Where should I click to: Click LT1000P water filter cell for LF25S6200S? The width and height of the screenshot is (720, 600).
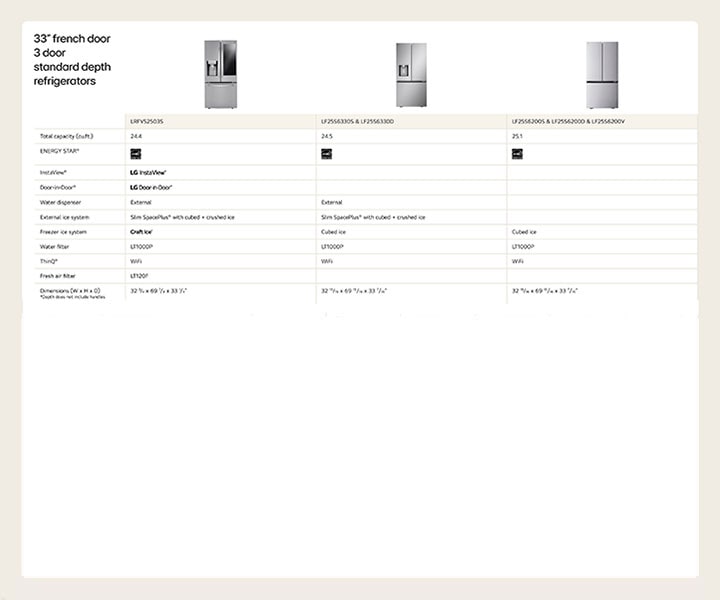[523, 247]
